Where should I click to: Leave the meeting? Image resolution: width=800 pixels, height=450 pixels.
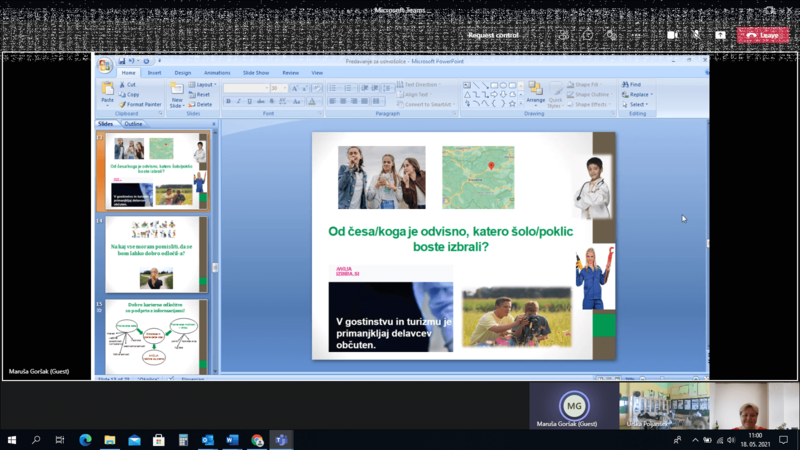tap(762, 35)
